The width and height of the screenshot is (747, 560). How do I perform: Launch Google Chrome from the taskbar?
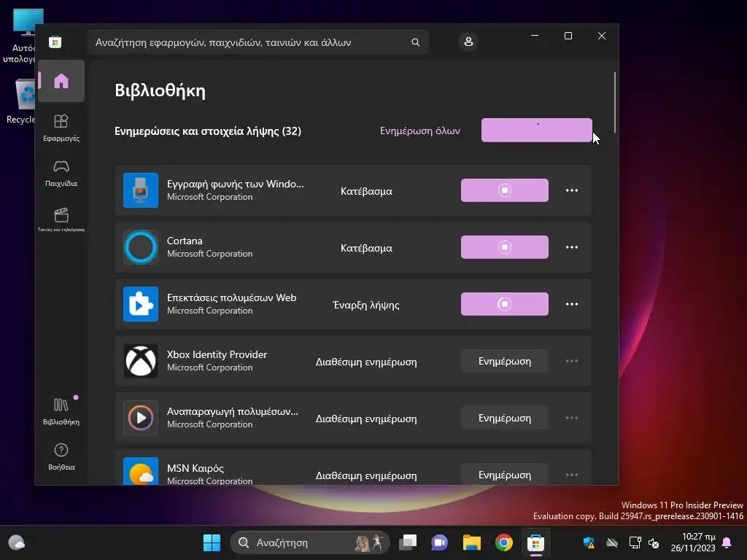click(x=503, y=542)
